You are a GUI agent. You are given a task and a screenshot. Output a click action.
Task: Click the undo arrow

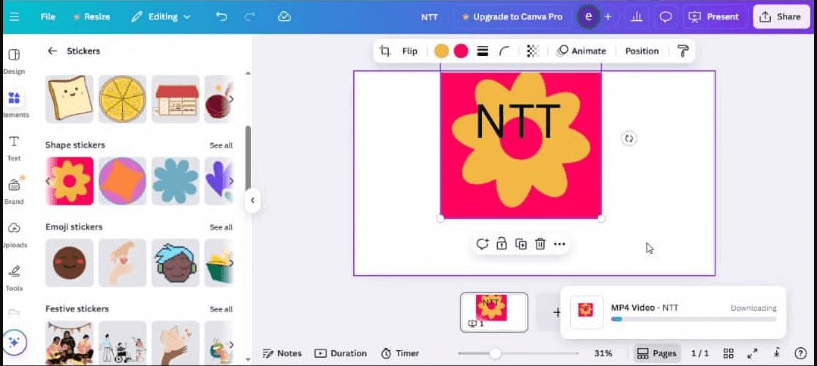pyautogui.click(x=221, y=17)
